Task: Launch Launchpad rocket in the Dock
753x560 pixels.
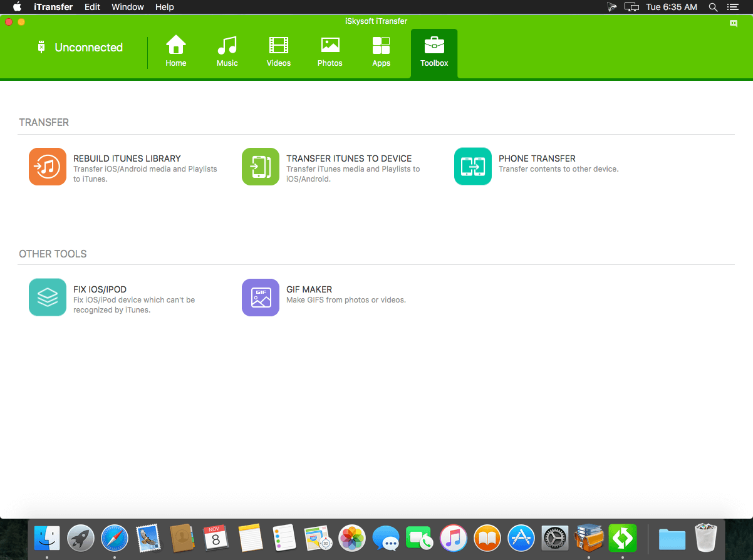Action: pos(81,538)
